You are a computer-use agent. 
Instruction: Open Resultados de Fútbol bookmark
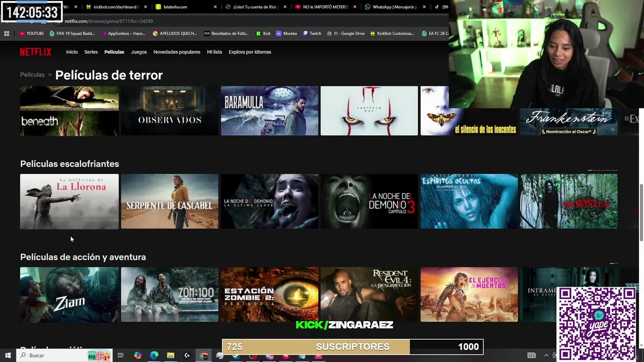226,33
